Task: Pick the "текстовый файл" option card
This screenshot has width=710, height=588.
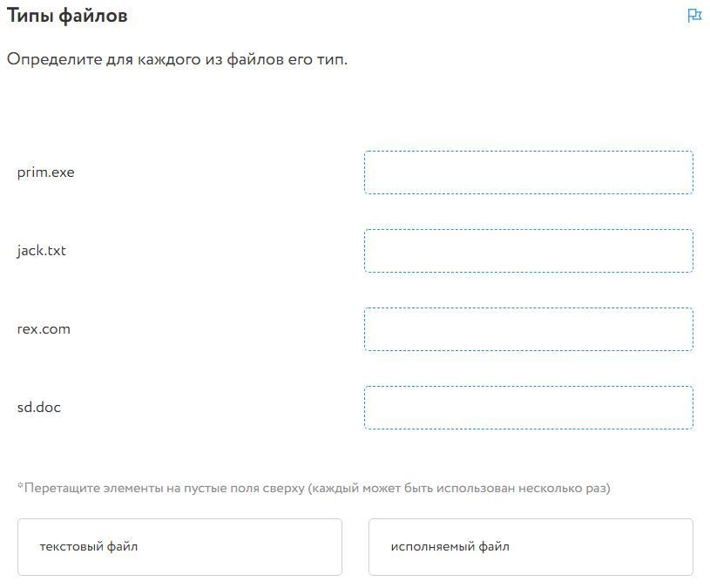Action: [x=179, y=547]
